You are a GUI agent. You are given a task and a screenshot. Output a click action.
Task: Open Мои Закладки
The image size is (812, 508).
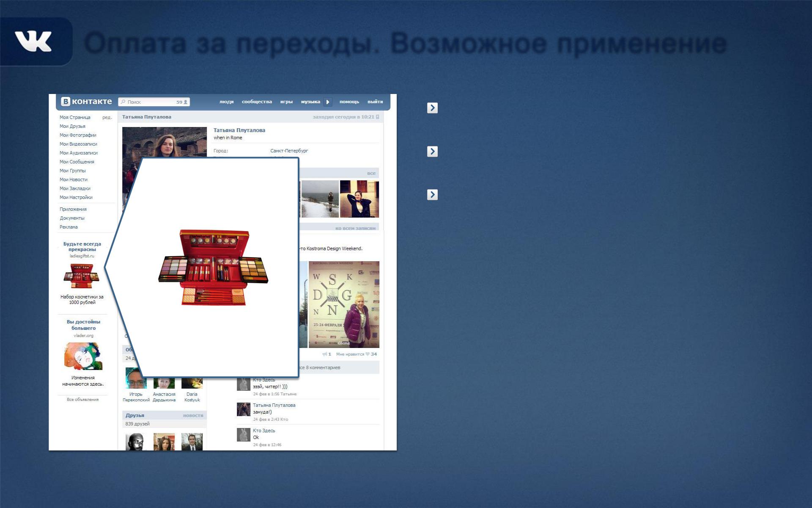[x=75, y=188]
